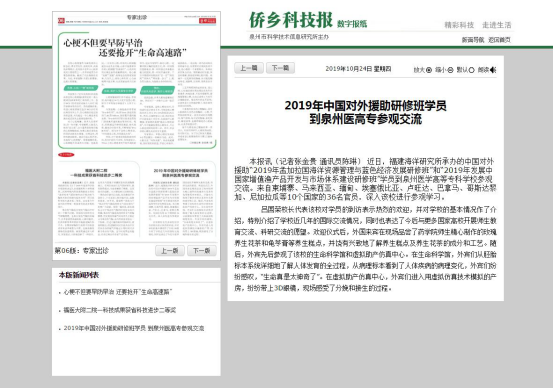The height and width of the screenshot is (389, 553).
Task: Click the 心梗 headline region in page thumbnail
Action: click(125, 48)
